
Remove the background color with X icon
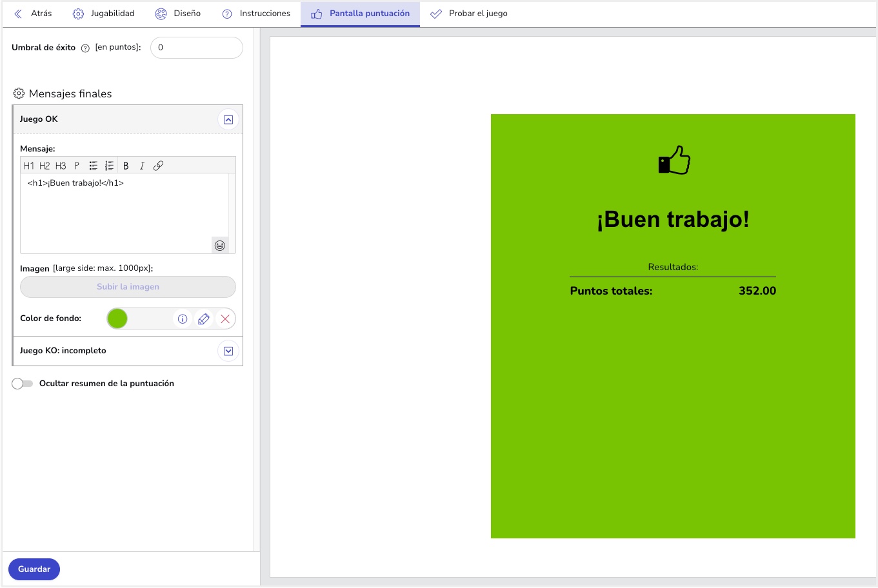click(x=225, y=319)
